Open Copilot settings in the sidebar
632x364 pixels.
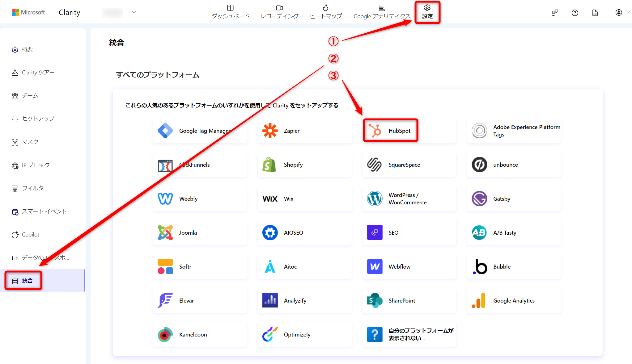tap(43, 235)
